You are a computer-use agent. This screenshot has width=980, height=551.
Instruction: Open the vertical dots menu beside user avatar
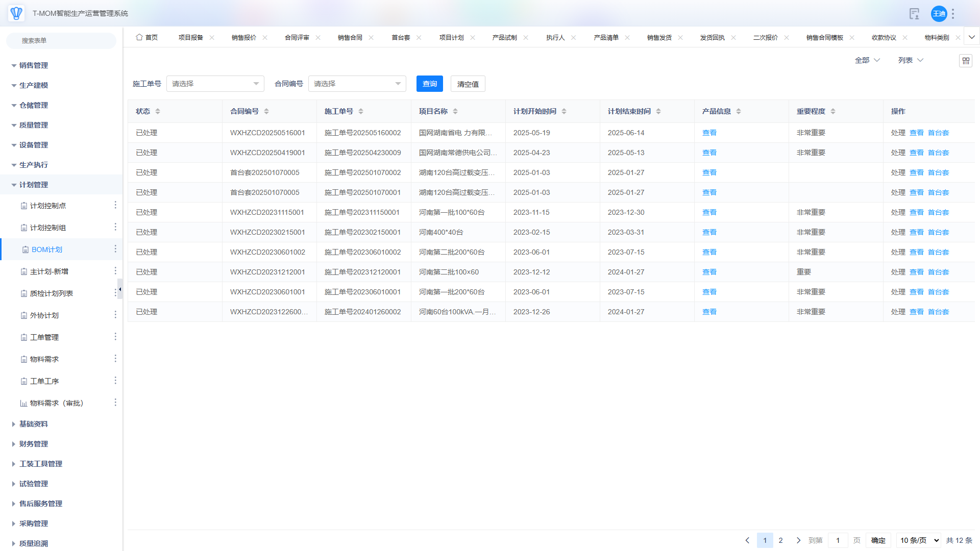(953, 14)
